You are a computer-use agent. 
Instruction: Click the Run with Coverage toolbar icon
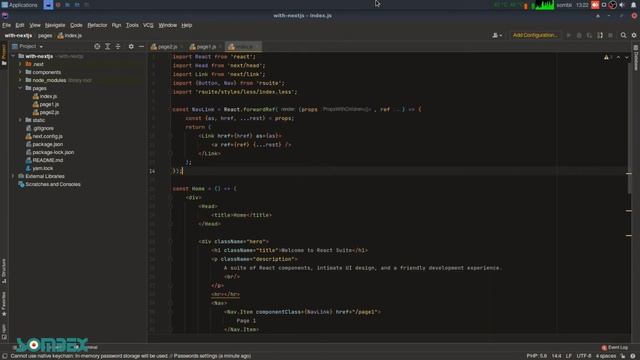click(589, 36)
